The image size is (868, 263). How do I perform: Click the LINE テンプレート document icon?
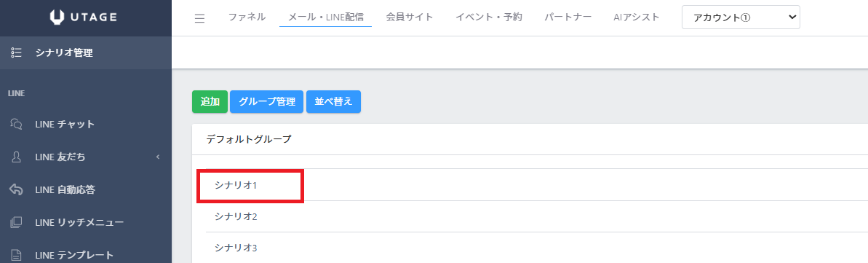[x=16, y=255]
